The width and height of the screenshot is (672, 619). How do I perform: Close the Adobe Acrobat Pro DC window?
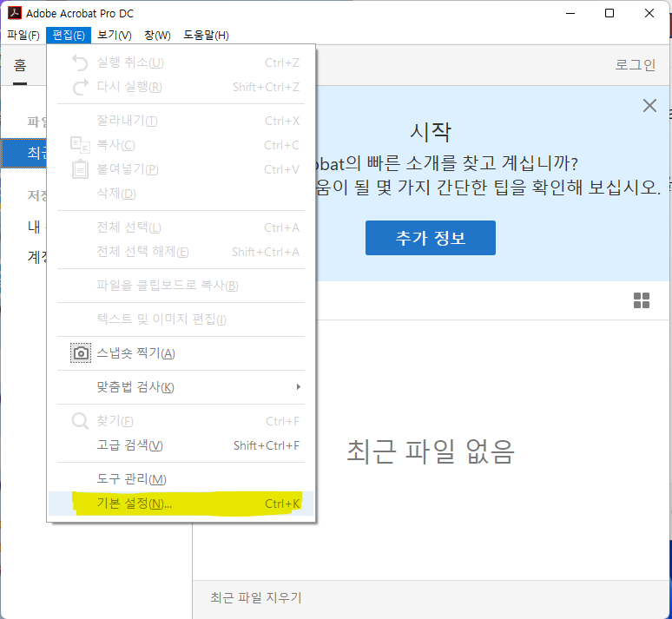tap(649, 13)
